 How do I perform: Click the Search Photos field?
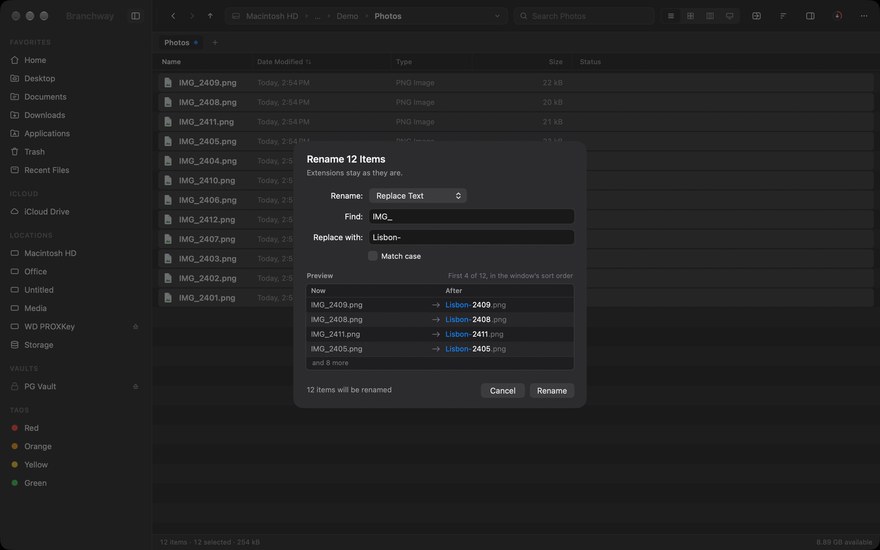[584, 16]
